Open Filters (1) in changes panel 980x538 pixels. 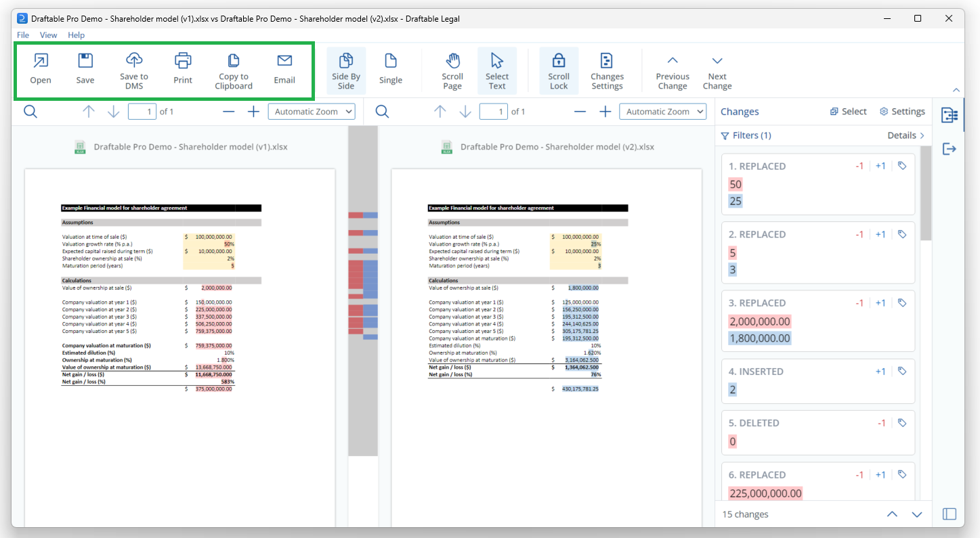point(746,135)
